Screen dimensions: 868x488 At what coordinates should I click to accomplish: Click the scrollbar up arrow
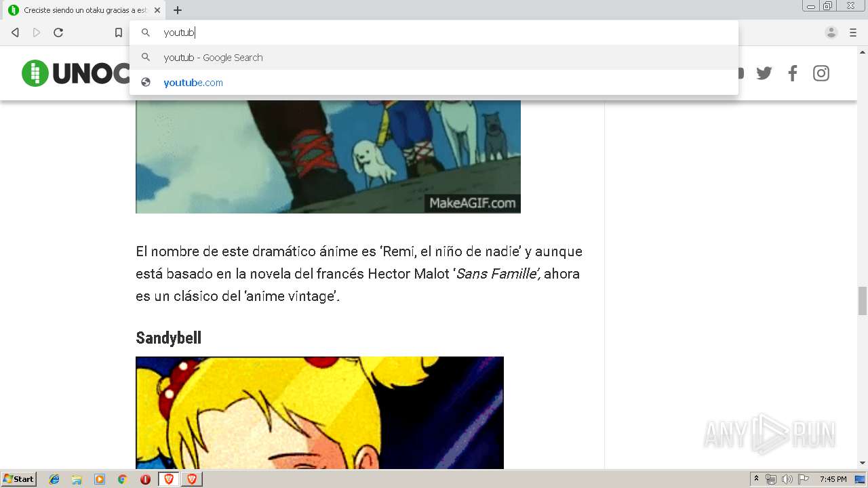coord(863,52)
